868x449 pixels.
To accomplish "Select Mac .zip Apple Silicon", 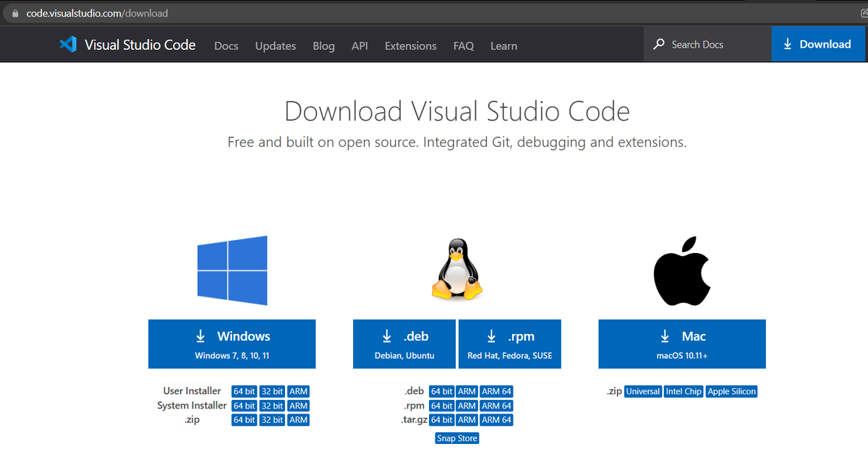I will pyautogui.click(x=732, y=391).
